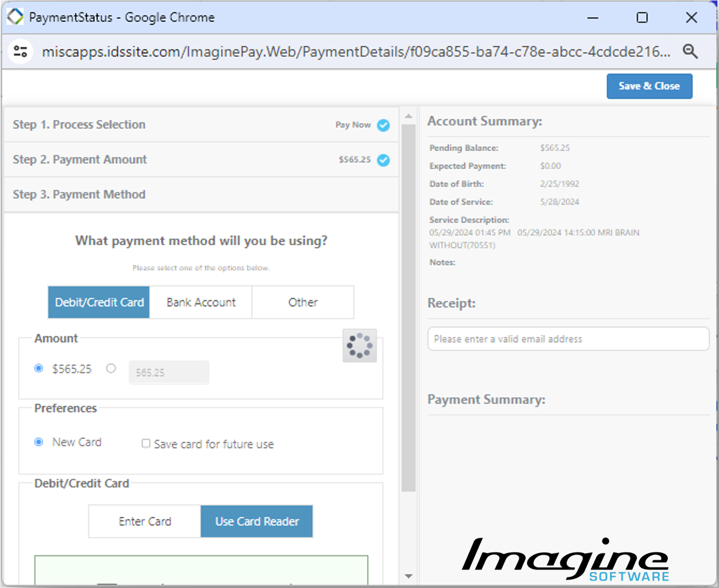Switch to Bank Account payment method
The width and height of the screenshot is (719, 588).
(x=201, y=302)
